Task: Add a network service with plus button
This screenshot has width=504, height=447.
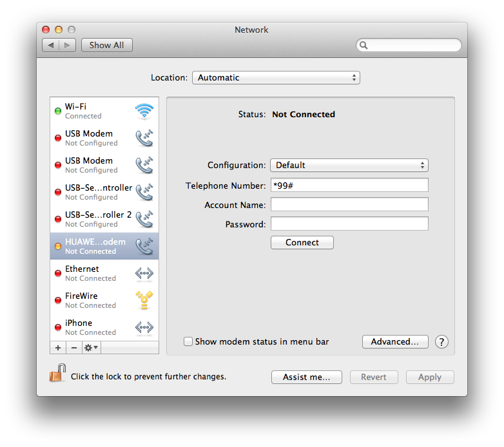Action: pos(58,347)
